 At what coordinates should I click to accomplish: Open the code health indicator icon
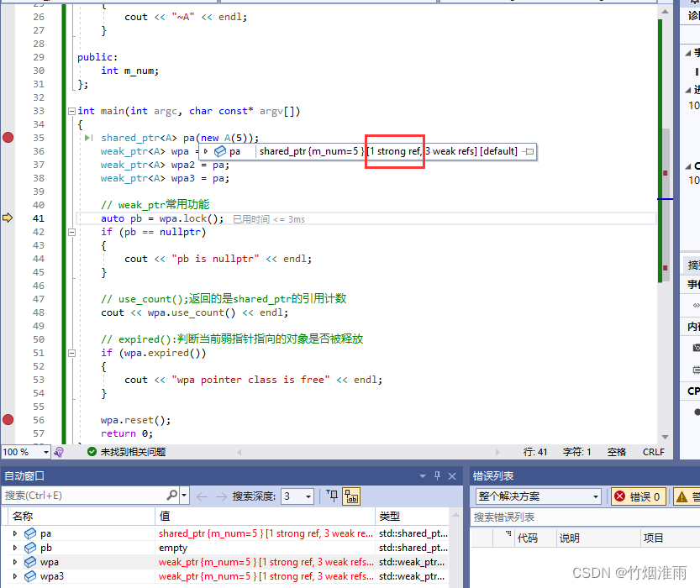(x=59, y=452)
